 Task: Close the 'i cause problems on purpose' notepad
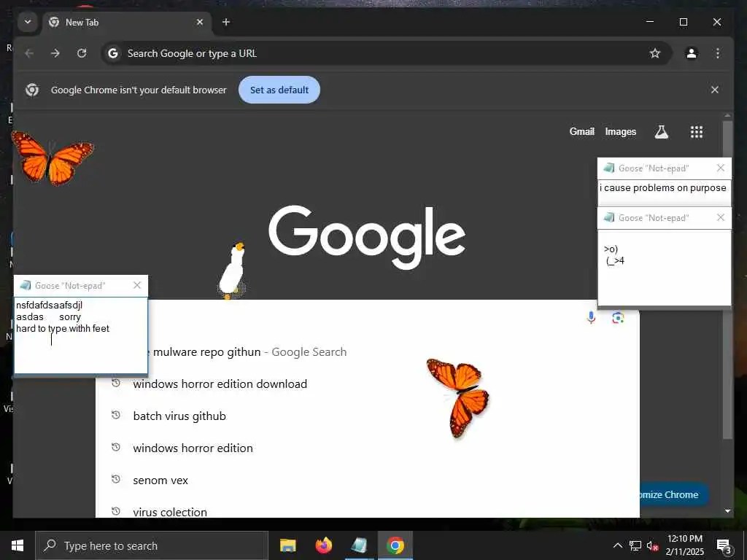(x=720, y=168)
